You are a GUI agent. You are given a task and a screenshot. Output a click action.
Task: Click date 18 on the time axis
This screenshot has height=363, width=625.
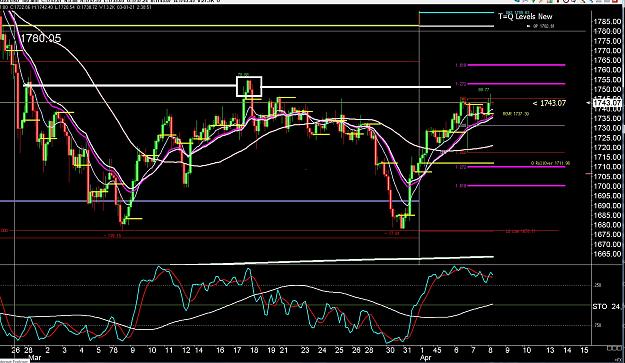tap(254, 350)
